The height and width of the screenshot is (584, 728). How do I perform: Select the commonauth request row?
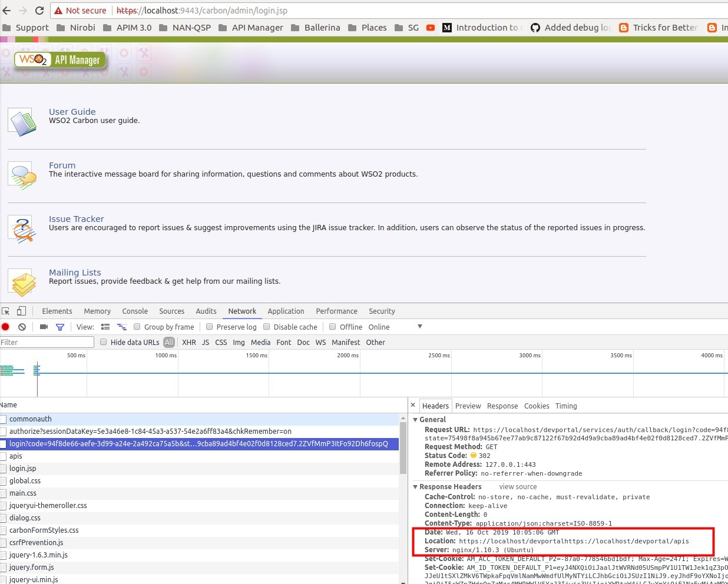tap(200, 419)
